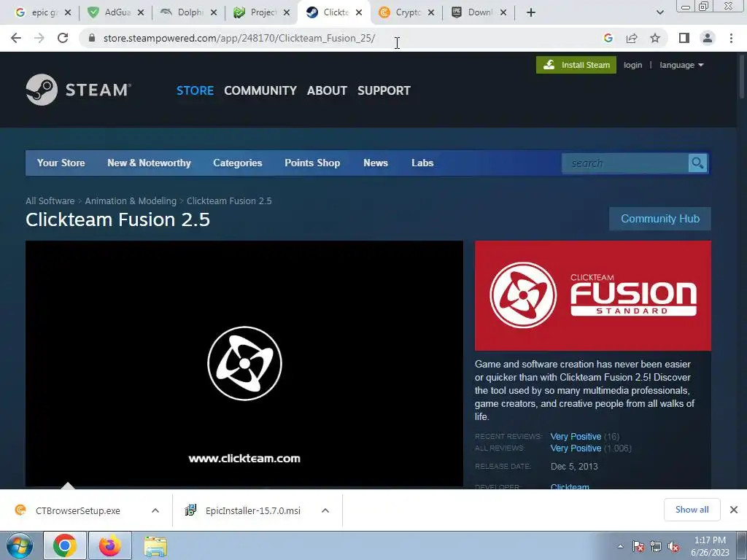Open the All Software breadcrumb
The image size is (747, 560).
tap(50, 201)
